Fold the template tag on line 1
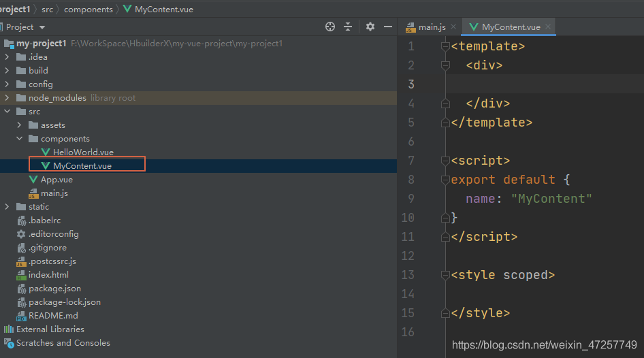Image resolution: width=644 pixels, height=358 pixels. pyautogui.click(x=445, y=46)
